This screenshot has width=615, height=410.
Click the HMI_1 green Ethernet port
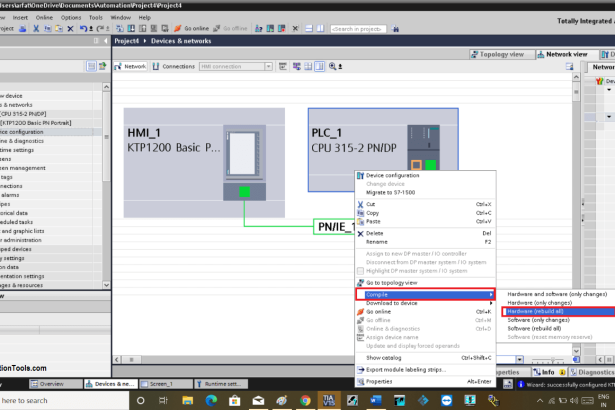[243, 192]
